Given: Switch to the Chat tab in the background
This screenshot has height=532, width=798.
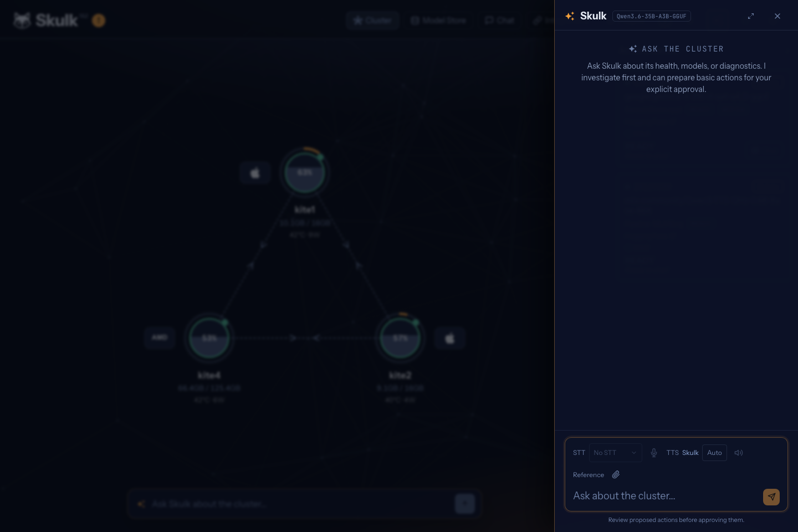Looking at the screenshot, I should pyautogui.click(x=500, y=21).
